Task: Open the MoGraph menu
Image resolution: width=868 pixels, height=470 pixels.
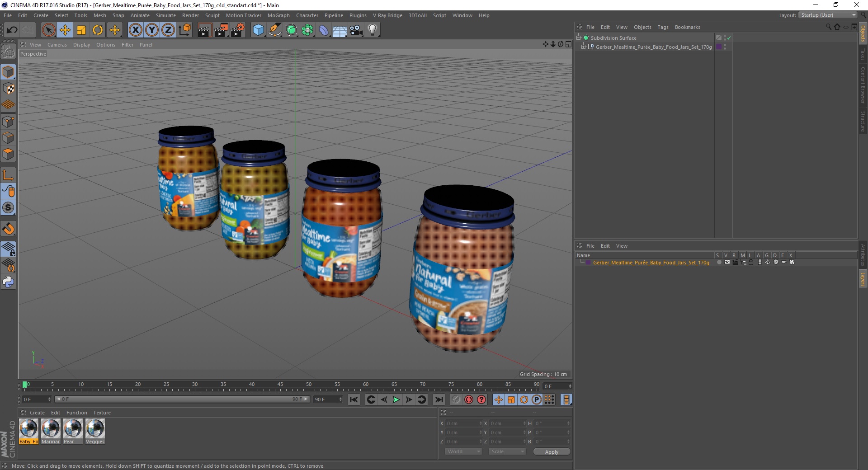Action: point(278,15)
